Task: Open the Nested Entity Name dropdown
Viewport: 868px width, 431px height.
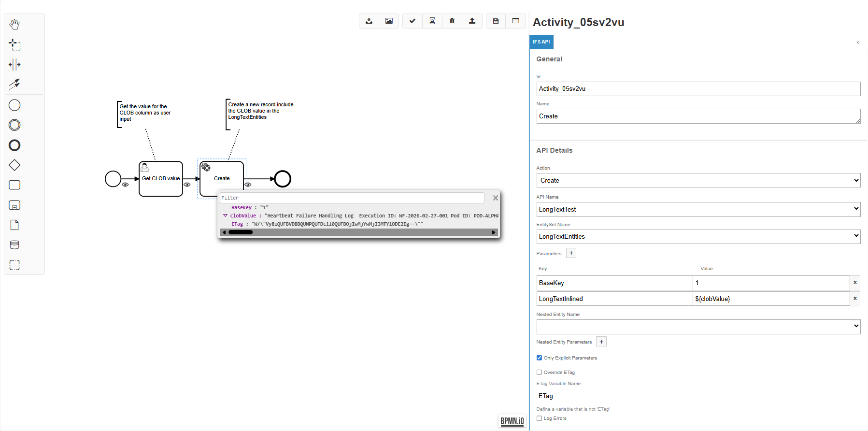Action: [698, 327]
